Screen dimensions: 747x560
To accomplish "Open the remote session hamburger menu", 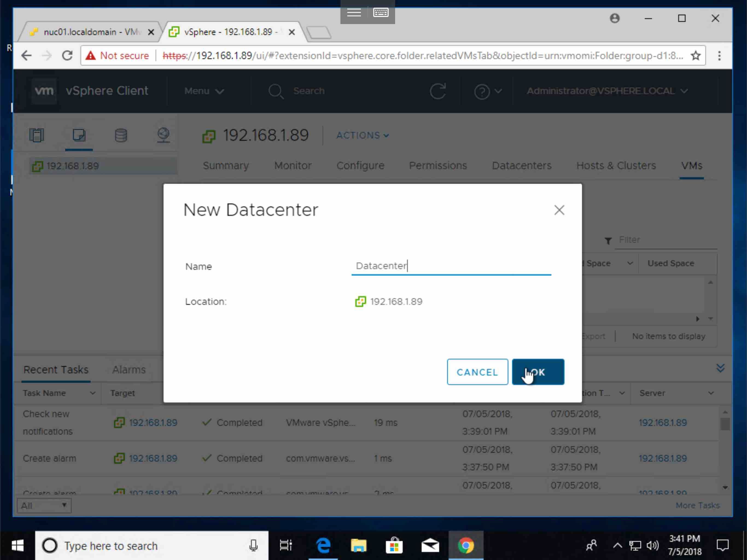I will point(354,13).
